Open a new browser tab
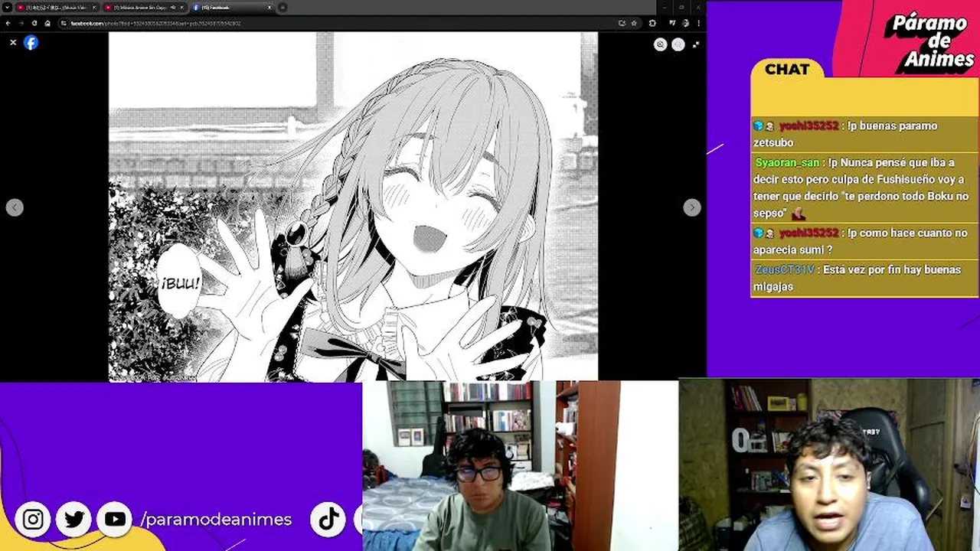Screen dimensions: 980x551 point(283,7)
